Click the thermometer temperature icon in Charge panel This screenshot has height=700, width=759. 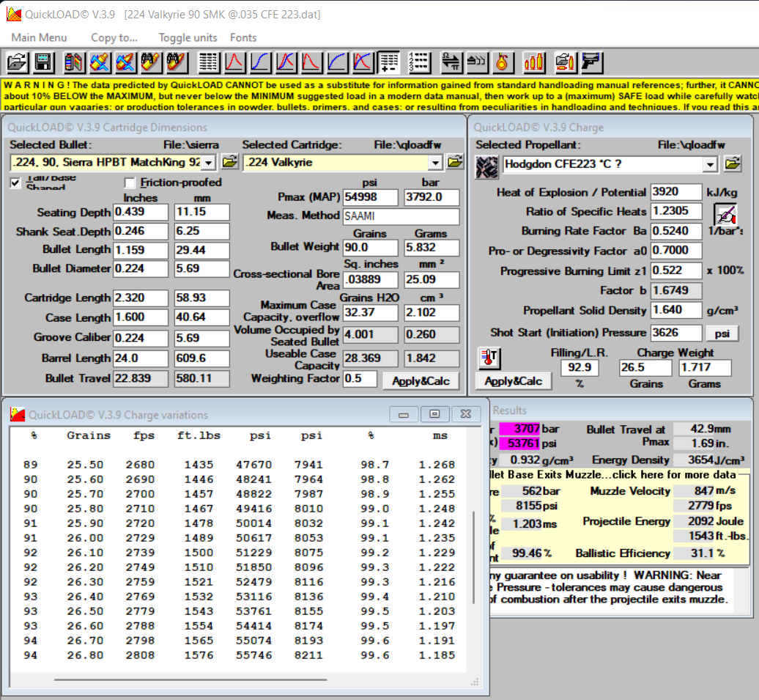(x=489, y=358)
